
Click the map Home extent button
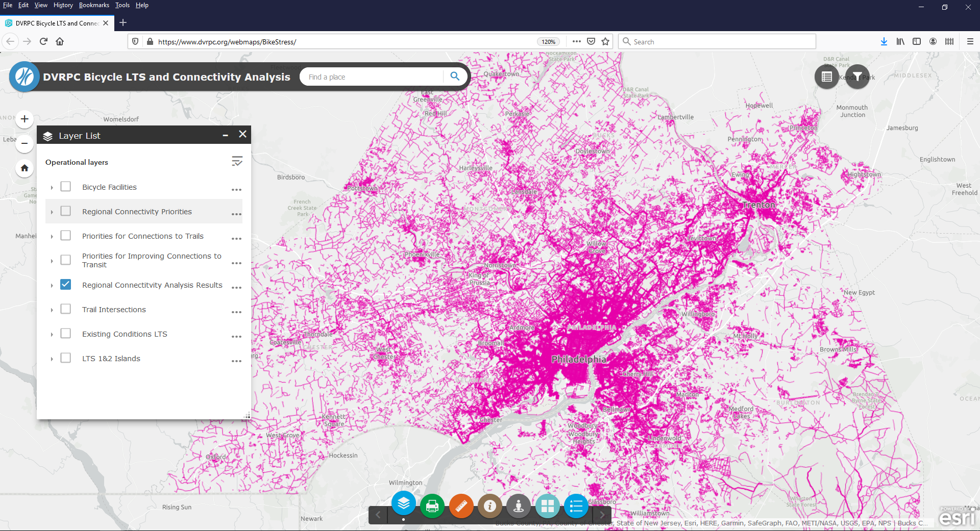coord(24,168)
